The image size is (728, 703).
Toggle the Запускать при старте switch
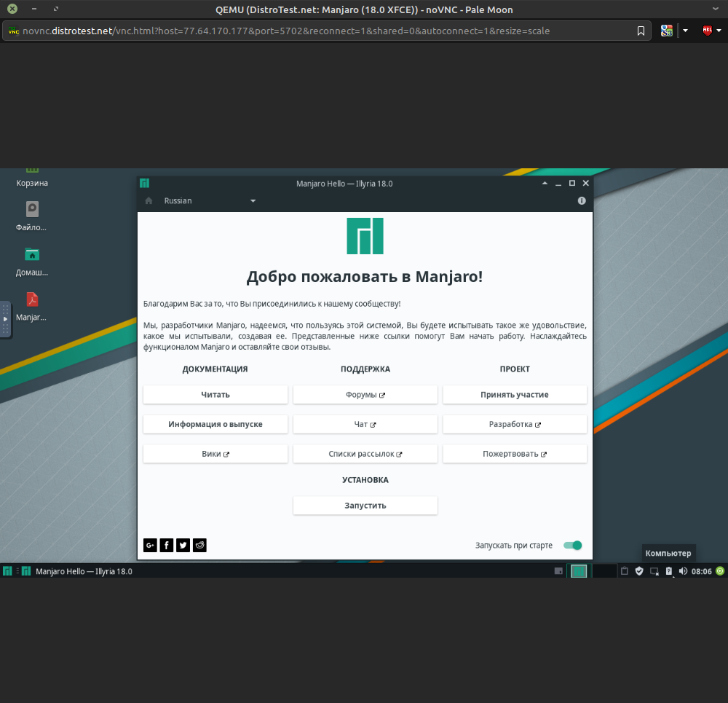click(x=572, y=546)
